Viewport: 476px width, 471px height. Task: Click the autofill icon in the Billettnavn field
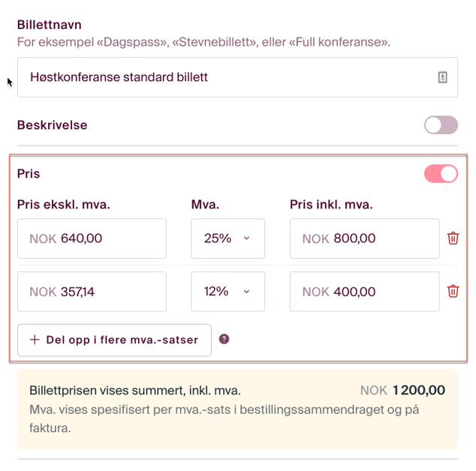pyautogui.click(x=442, y=77)
